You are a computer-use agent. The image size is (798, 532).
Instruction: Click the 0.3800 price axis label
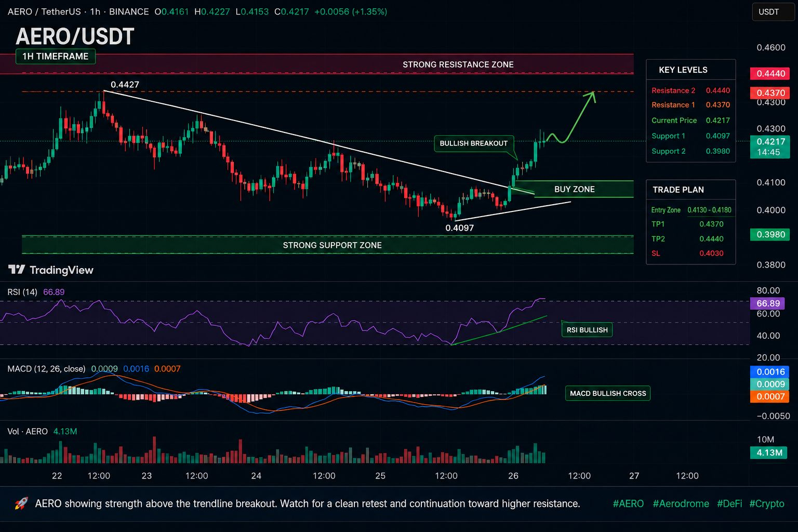pyautogui.click(x=771, y=265)
